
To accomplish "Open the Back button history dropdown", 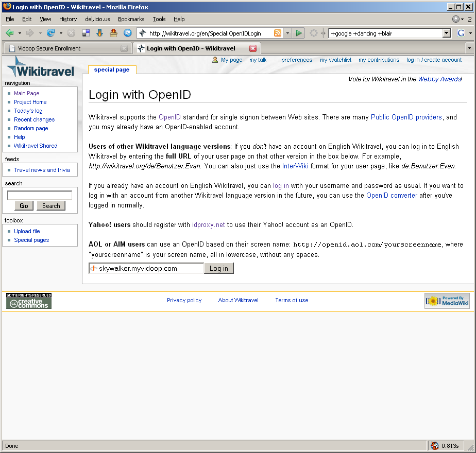I will point(20,33).
